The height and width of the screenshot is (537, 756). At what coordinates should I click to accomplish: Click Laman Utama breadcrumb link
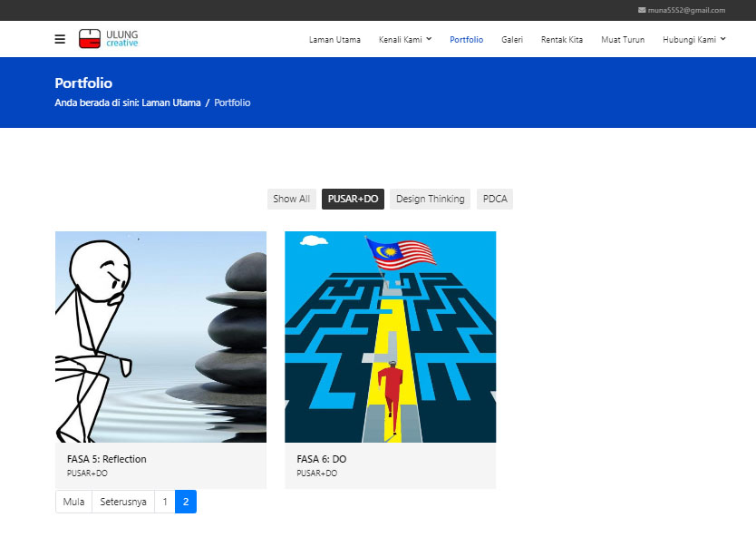[x=171, y=103]
